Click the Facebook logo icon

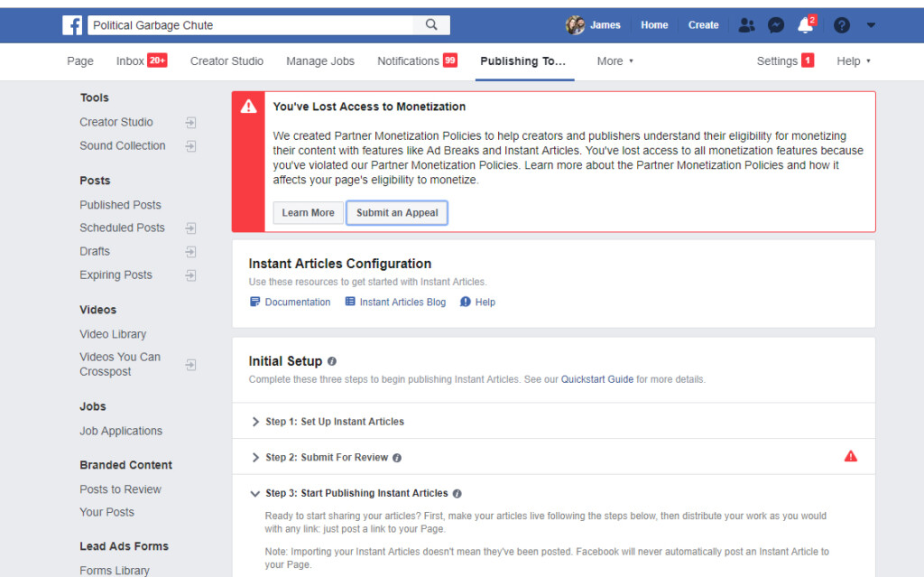[72, 25]
